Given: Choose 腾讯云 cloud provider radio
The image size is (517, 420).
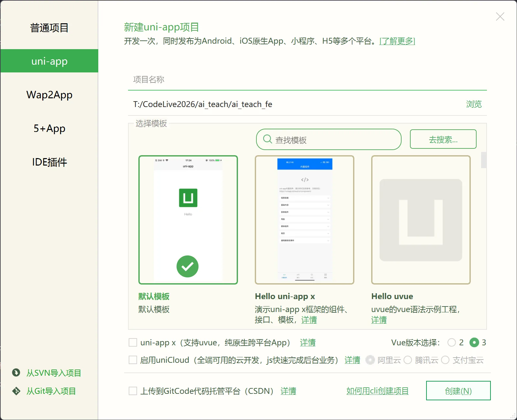Looking at the screenshot, I should coord(408,360).
